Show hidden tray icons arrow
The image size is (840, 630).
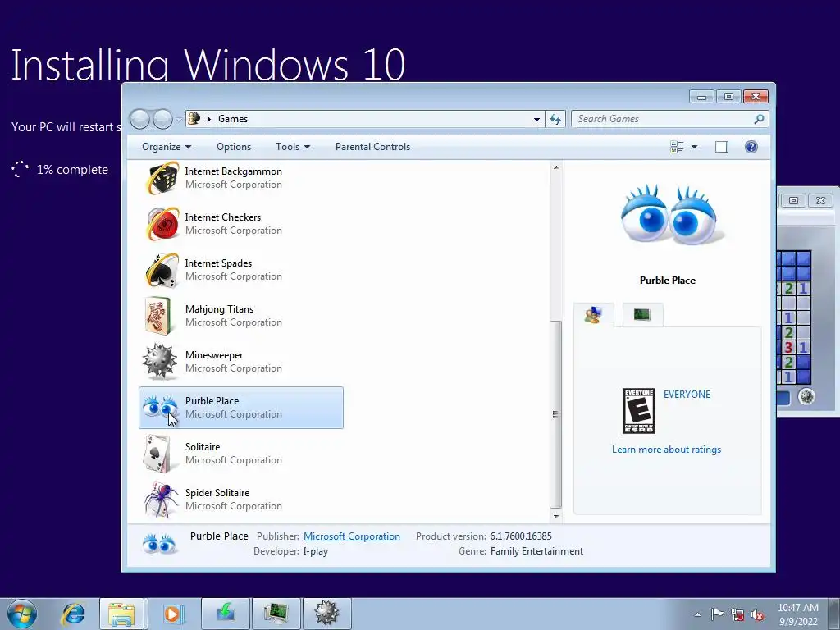[697, 614]
